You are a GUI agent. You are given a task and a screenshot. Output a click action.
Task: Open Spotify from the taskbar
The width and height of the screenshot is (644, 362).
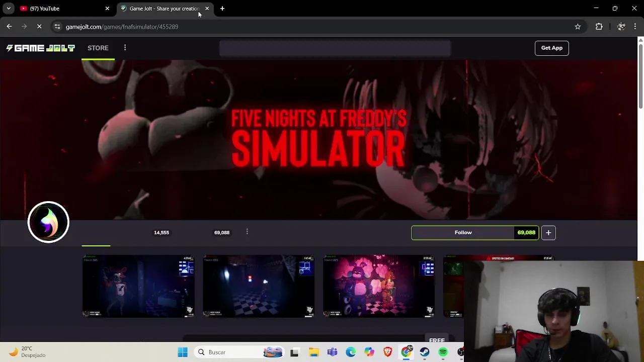pyautogui.click(x=443, y=352)
